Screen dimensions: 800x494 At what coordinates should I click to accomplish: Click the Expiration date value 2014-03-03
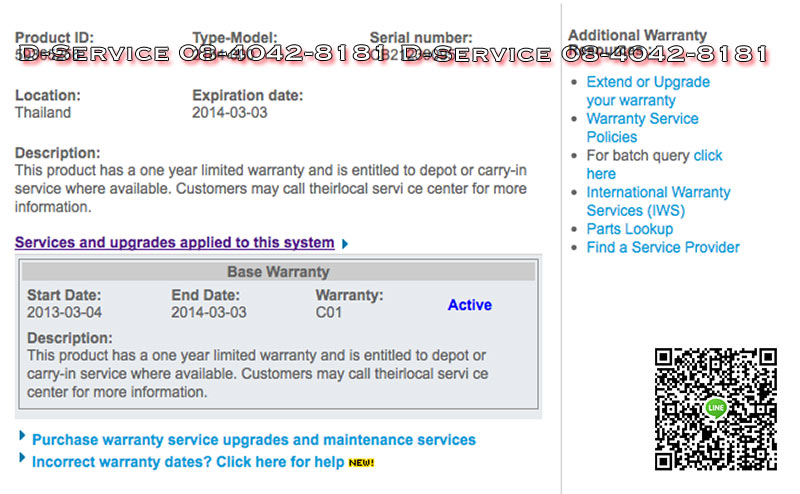coord(229,113)
